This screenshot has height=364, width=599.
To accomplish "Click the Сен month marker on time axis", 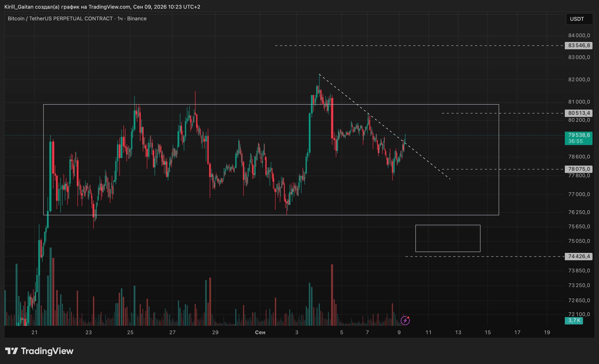I will click(x=260, y=332).
